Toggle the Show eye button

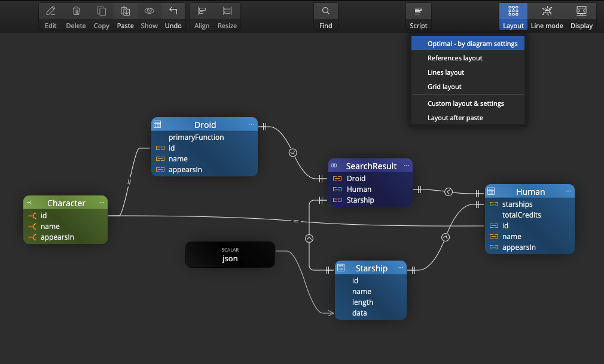[x=150, y=11]
